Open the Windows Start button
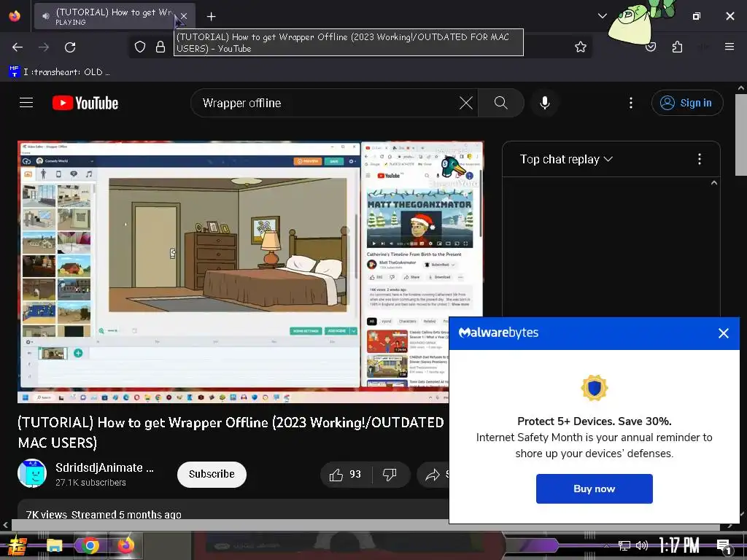The width and height of the screenshot is (747, 560). (18, 545)
